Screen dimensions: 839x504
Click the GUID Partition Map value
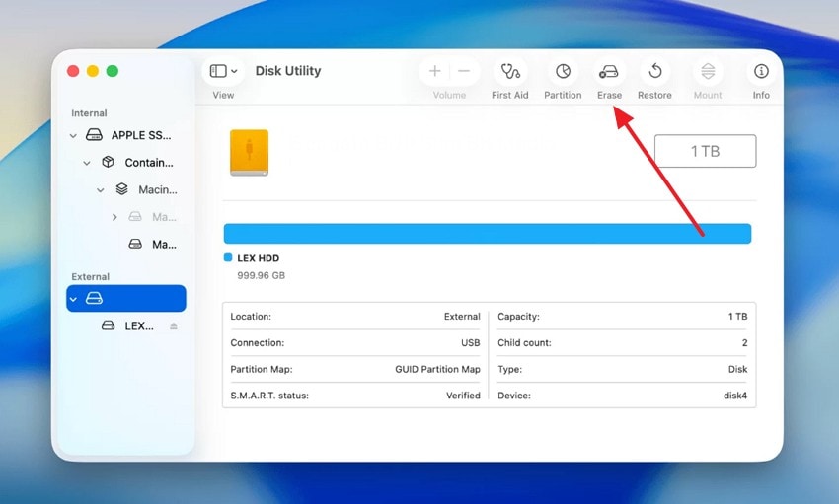pyautogui.click(x=437, y=369)
